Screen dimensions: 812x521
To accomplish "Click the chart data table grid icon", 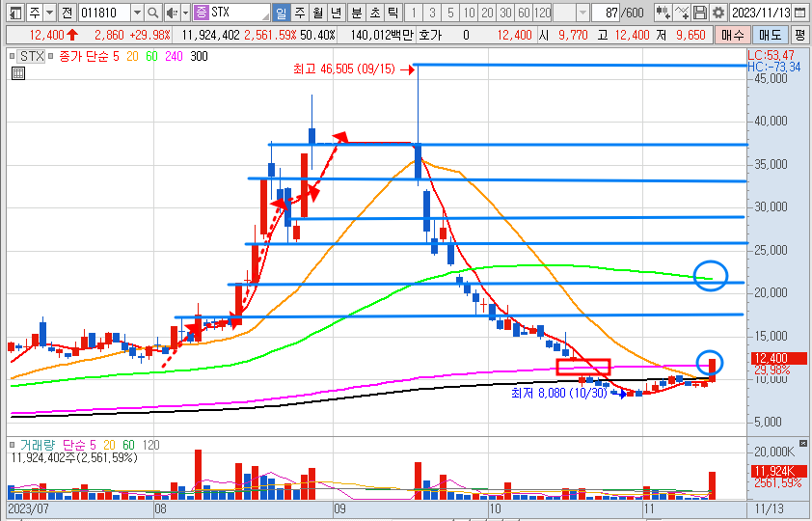I will [x=18, y=73].
